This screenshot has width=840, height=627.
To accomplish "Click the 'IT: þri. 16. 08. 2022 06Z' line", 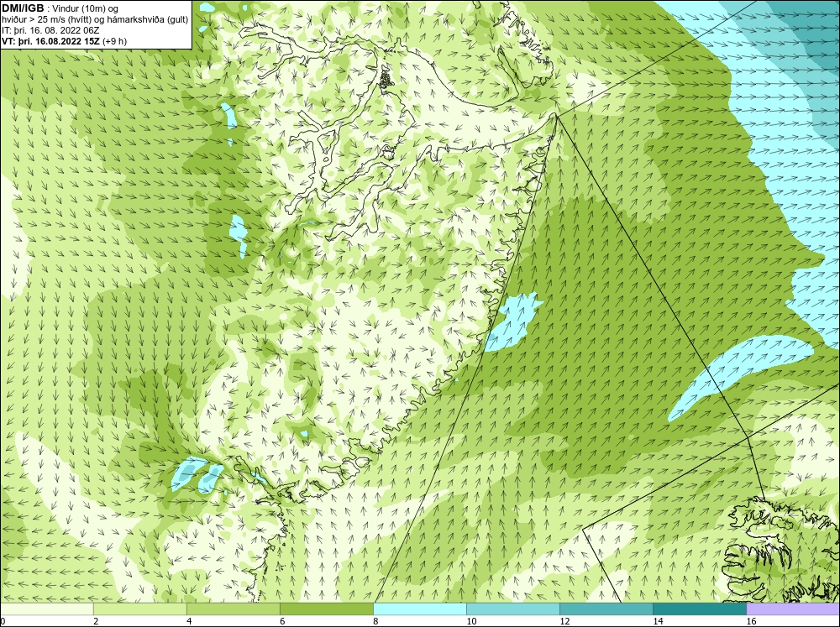I will [x=50, y=30].
